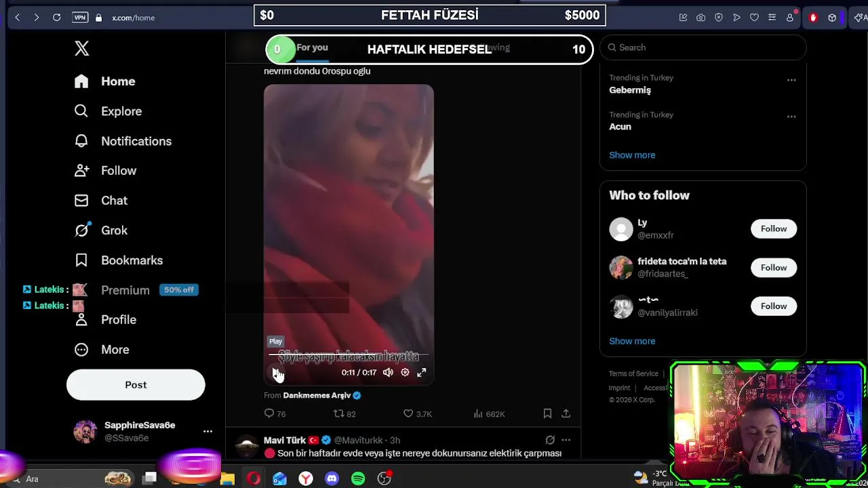Open browser easy setup sliders icon
This screenshot has width=868, height=488.
772,18
